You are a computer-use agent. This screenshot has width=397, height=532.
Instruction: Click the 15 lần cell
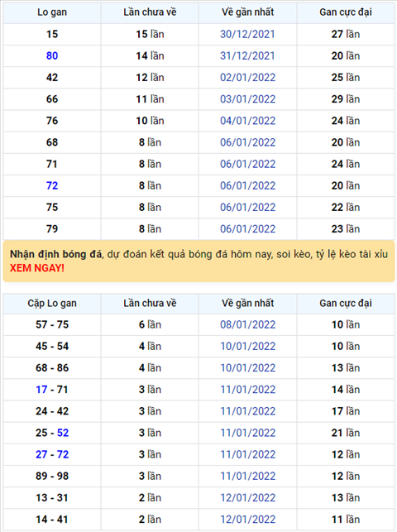pos(150,34)
